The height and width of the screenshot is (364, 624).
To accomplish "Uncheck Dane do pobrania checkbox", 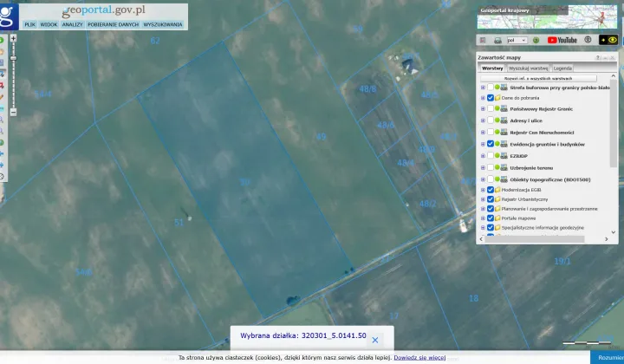I will pos(491,97).
